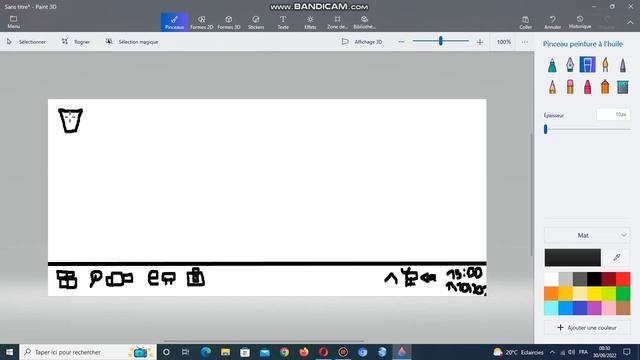This screenshot has height=360, width=640.
Task: Choose the brown color swatch
Action: coord(623,308)
